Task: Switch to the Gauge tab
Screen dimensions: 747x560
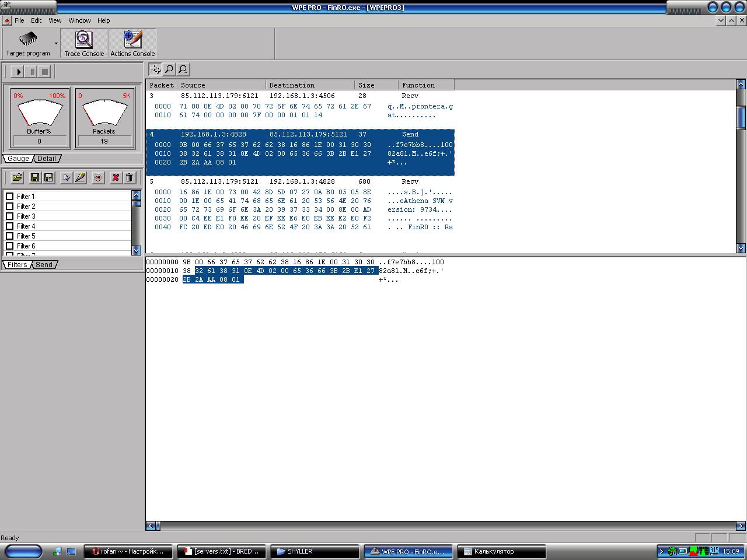Action: pyautogui.click(x=18, y=159)
